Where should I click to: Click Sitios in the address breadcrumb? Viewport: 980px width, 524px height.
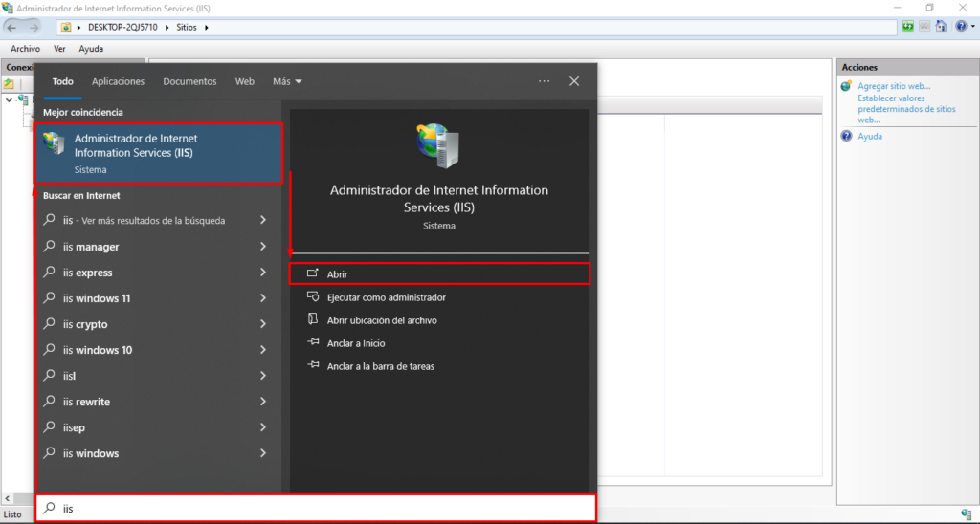187,28
